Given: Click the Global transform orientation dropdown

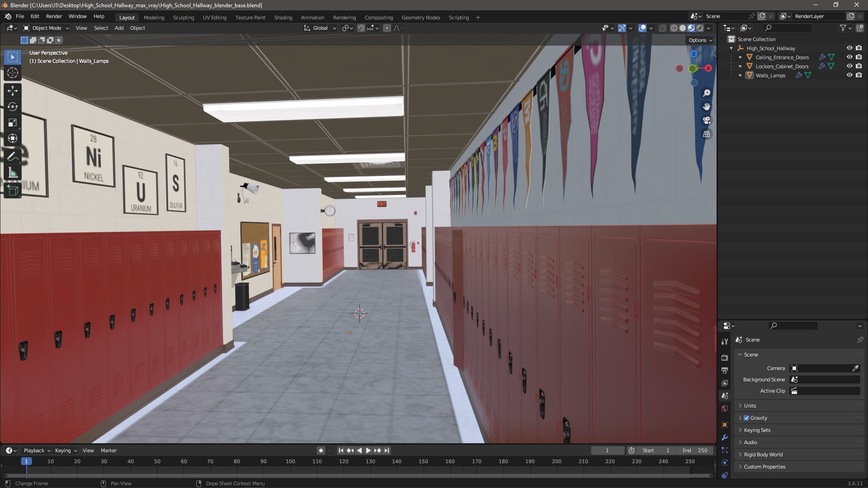Looking at the screenshot, I should click(318, 28).
